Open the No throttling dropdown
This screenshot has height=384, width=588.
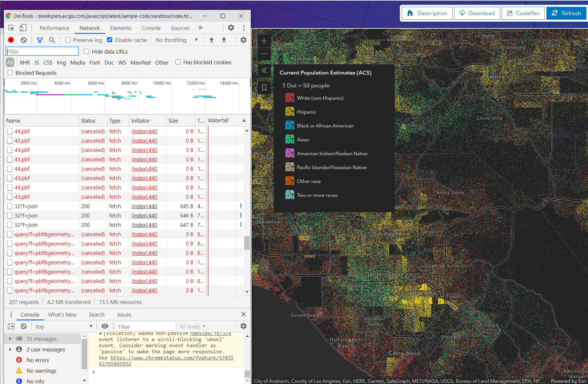177,40
